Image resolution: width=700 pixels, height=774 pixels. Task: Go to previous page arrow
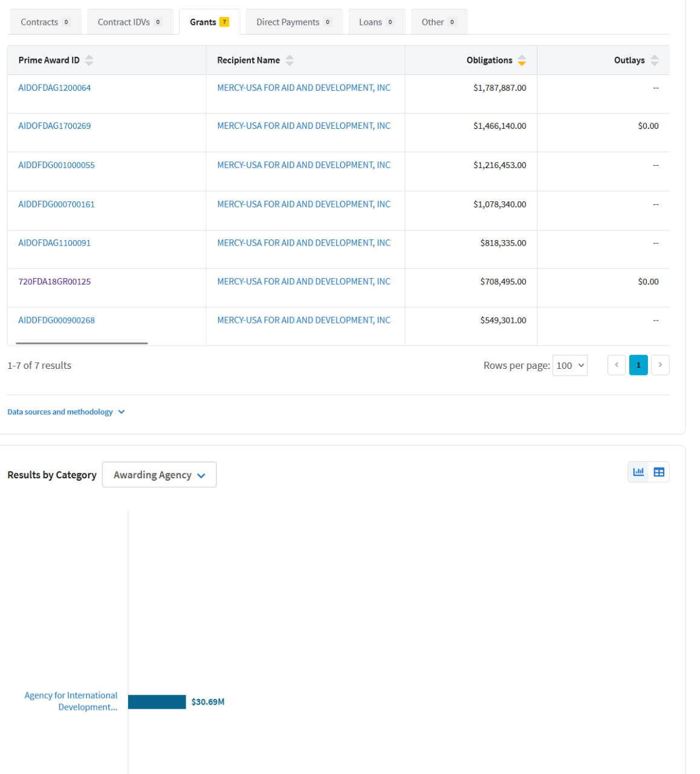tap(617, 365)
